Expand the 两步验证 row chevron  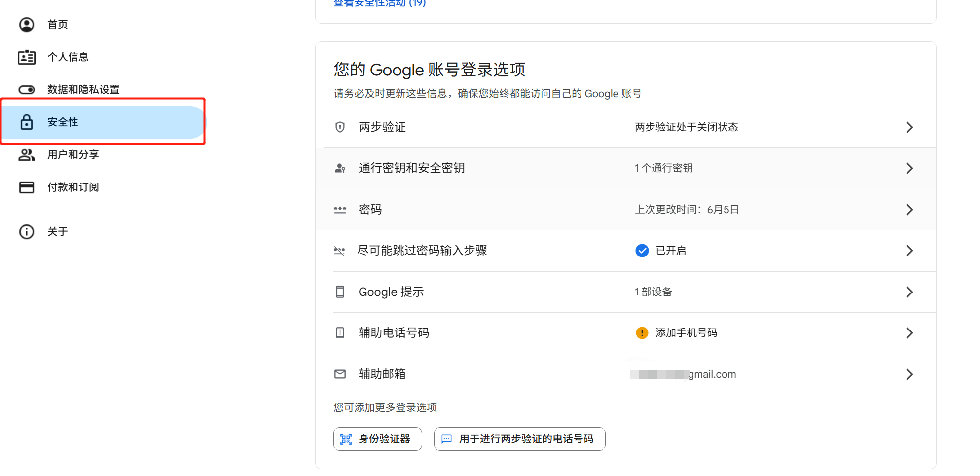click(x=909, y=127)
